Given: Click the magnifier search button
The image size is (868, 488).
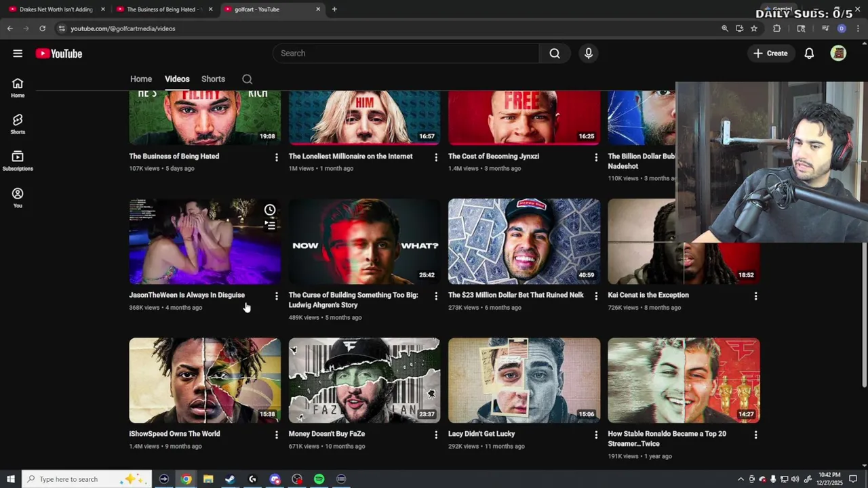Looking at the screenshot, I should click(x=555, y=54).
